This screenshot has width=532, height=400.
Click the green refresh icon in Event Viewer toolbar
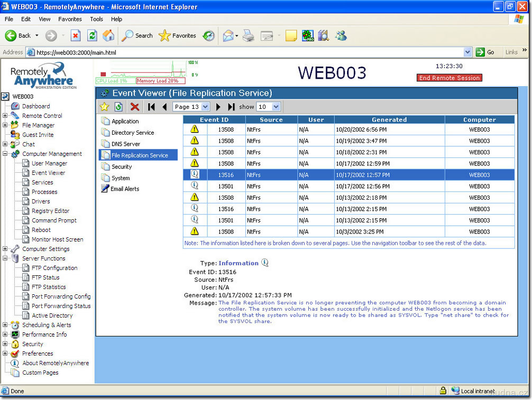click(118, 107)
